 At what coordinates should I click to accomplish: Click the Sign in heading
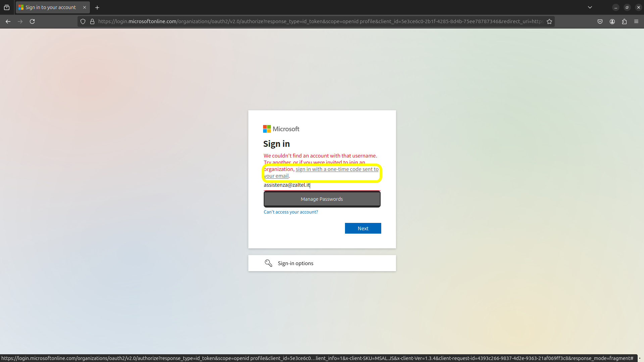coord(277,144)
